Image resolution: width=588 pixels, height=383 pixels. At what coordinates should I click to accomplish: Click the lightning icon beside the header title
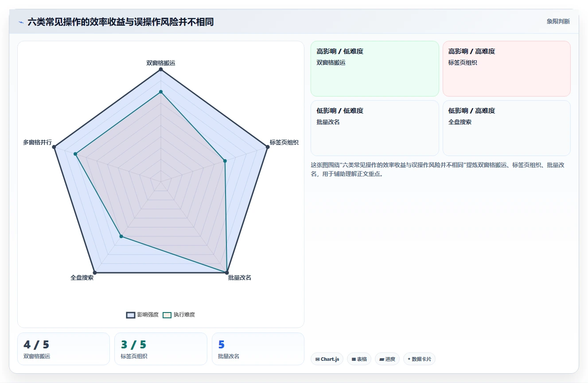tap(21, 22)
